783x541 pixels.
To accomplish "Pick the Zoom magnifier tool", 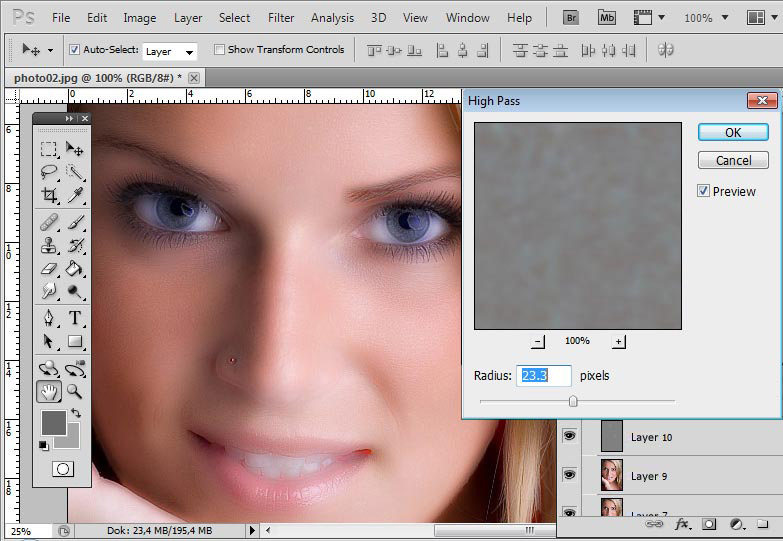I will (75, 392).
